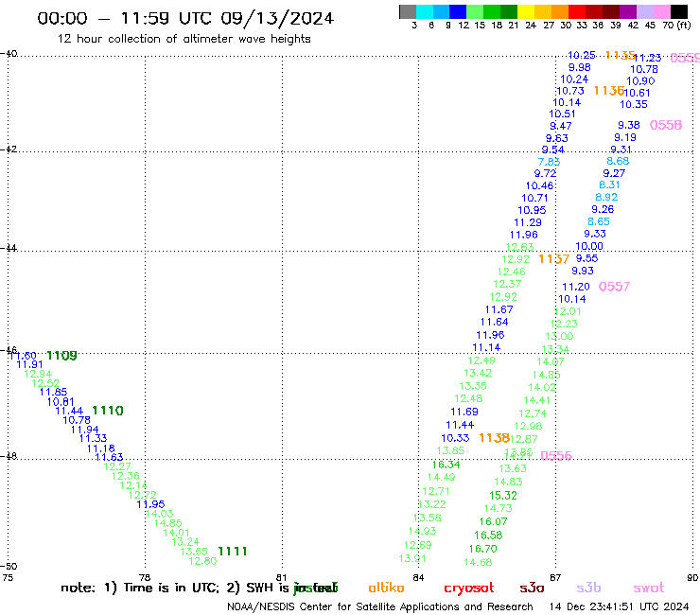Click the wave height value 16.70

482,549
